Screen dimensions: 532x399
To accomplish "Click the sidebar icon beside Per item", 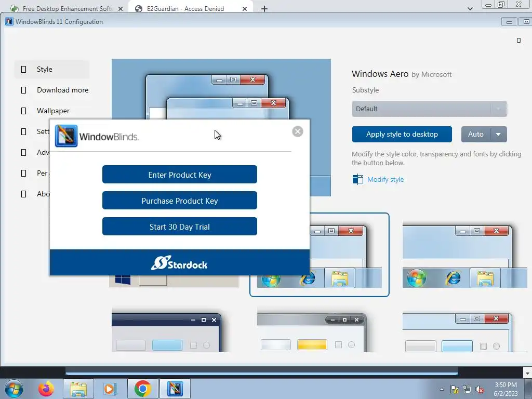I will click(23, 173).
